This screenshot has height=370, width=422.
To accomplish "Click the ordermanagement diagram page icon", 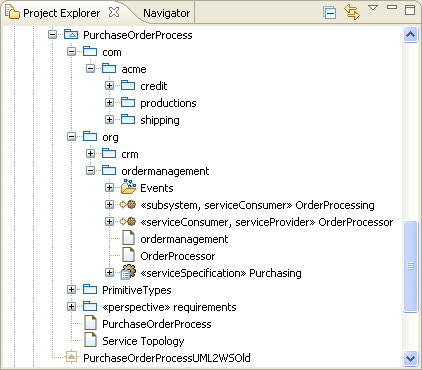I will point(128,238).
